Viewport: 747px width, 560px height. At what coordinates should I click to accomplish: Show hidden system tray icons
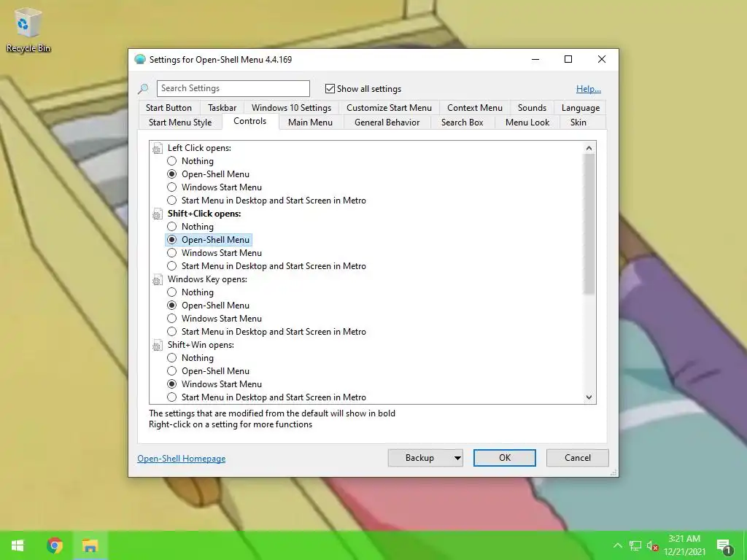617,545
